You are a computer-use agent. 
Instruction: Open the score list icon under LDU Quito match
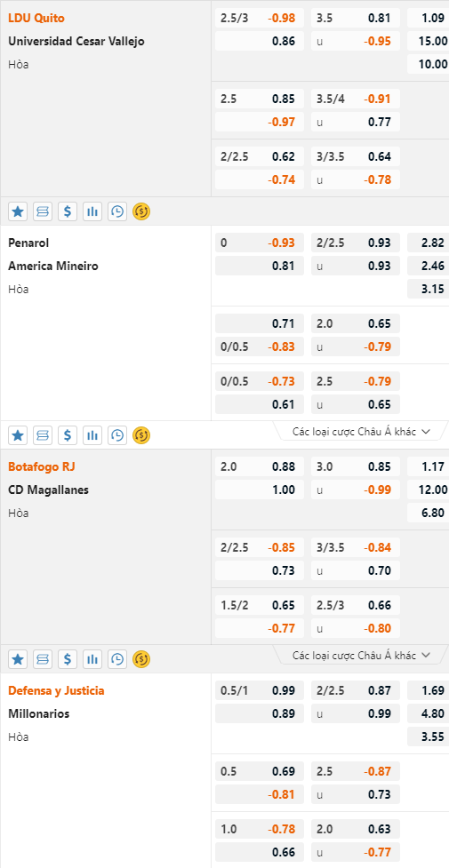(43, 211)
